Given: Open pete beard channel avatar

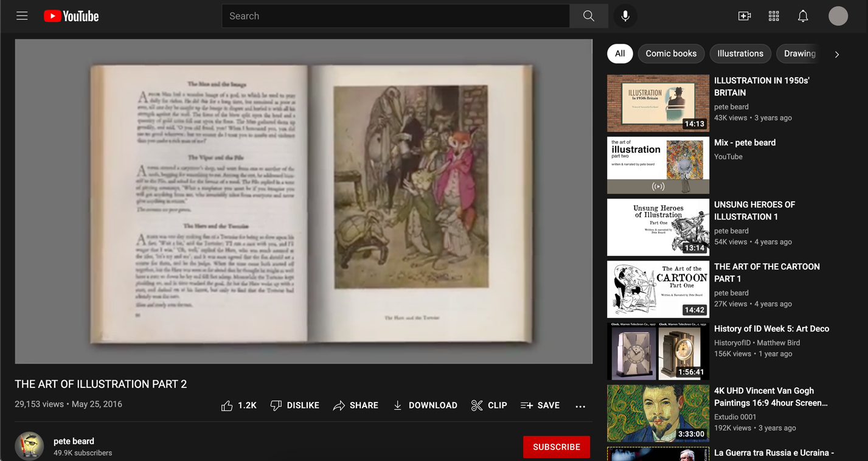Looking at the screenshot, I should pos(29,446).
